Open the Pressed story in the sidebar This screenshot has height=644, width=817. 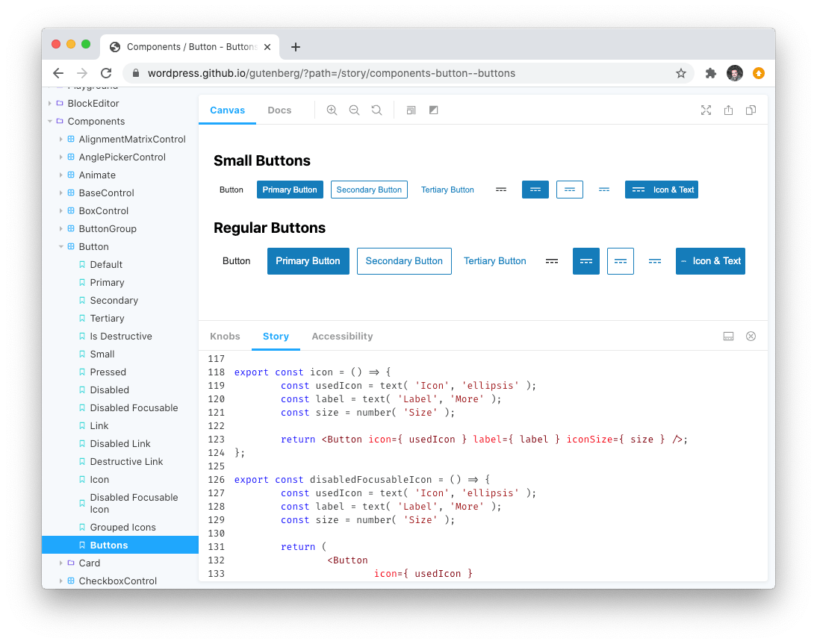pyautogui.click(x=107, y=372)
